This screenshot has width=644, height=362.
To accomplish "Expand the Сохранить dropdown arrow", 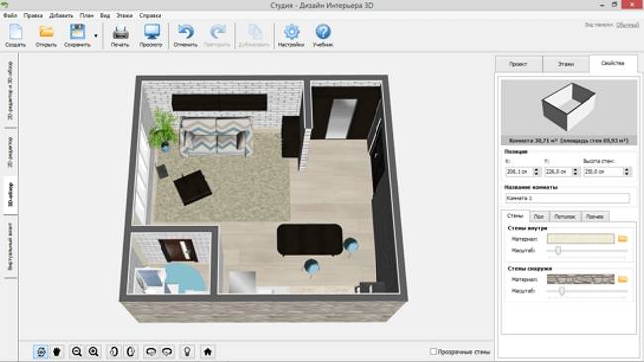I will click(96, 36).
